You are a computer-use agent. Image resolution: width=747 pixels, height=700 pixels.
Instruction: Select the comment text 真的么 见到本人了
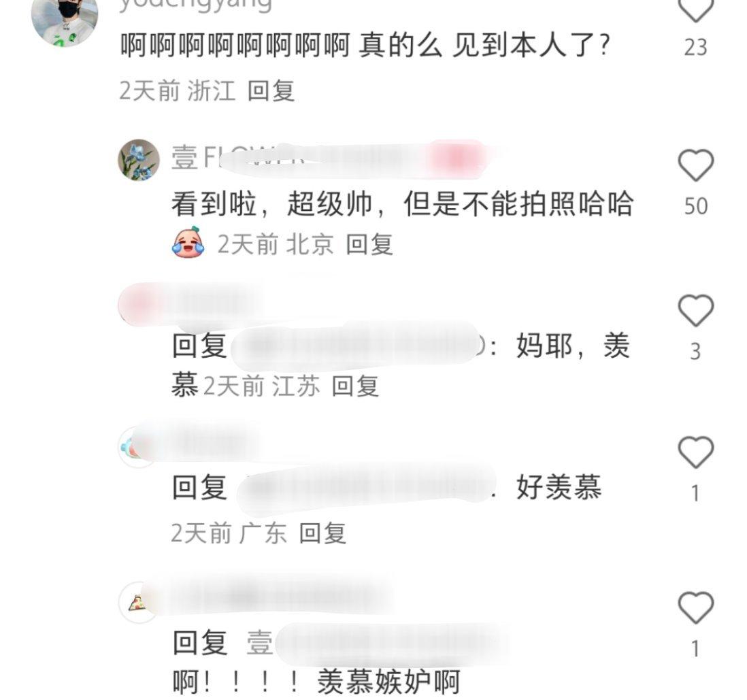tap(484, 46)
